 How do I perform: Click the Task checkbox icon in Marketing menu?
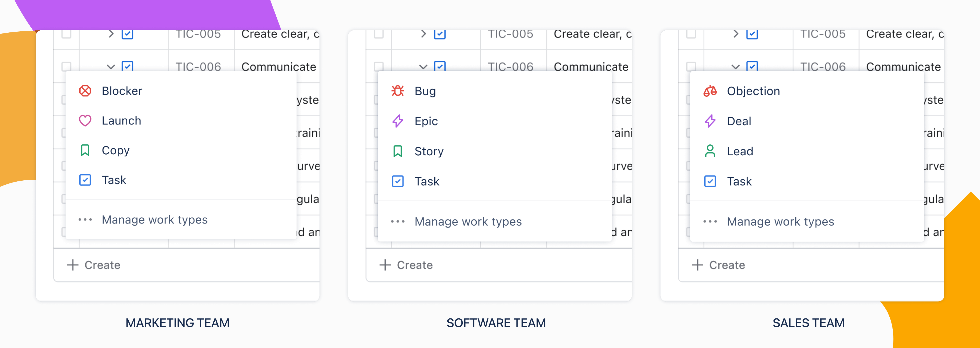[x=85, y=180]
